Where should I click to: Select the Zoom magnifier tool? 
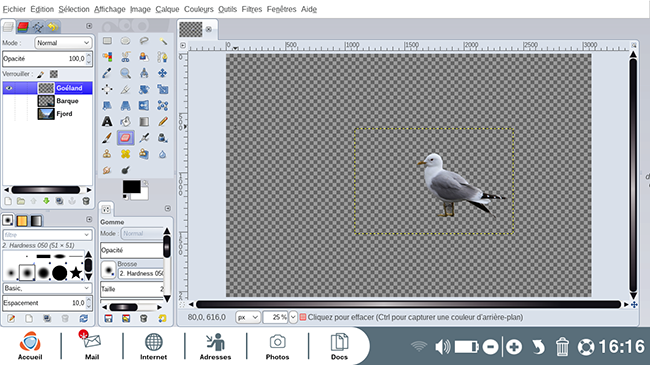(125, 73)
